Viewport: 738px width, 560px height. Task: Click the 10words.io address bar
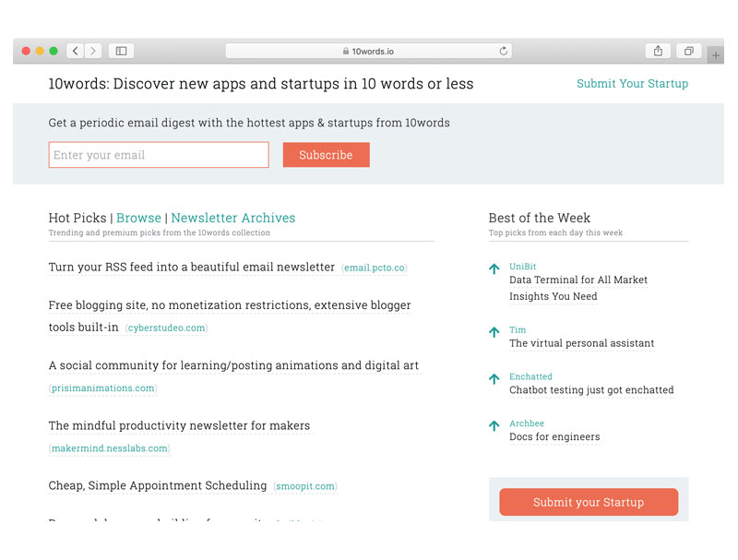coord(369,52)
